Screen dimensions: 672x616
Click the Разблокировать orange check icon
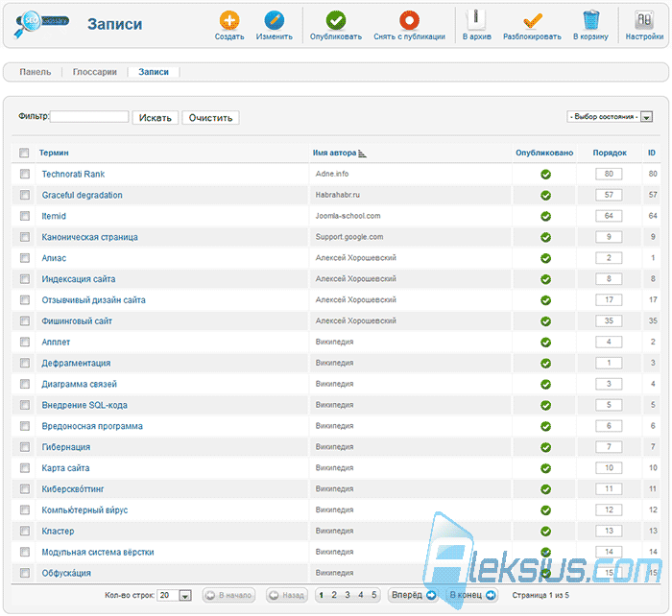tap(532, 20)
